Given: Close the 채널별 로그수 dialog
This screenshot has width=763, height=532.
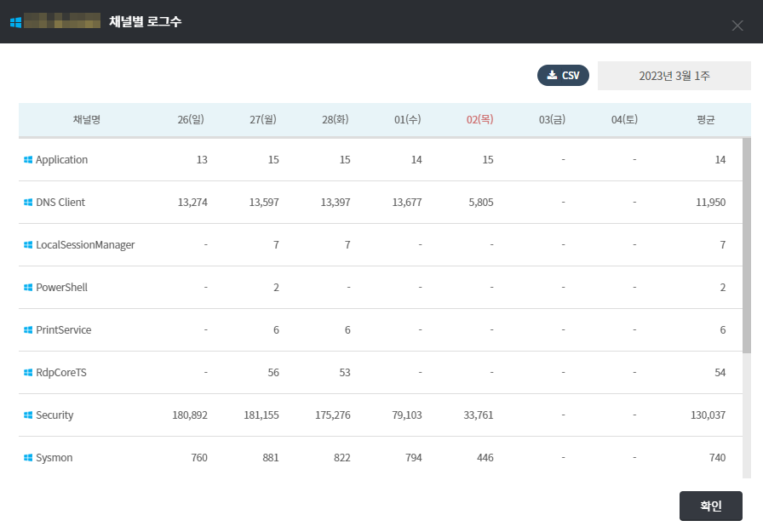Looking at the screenshot, I should [x=737, y=26].
